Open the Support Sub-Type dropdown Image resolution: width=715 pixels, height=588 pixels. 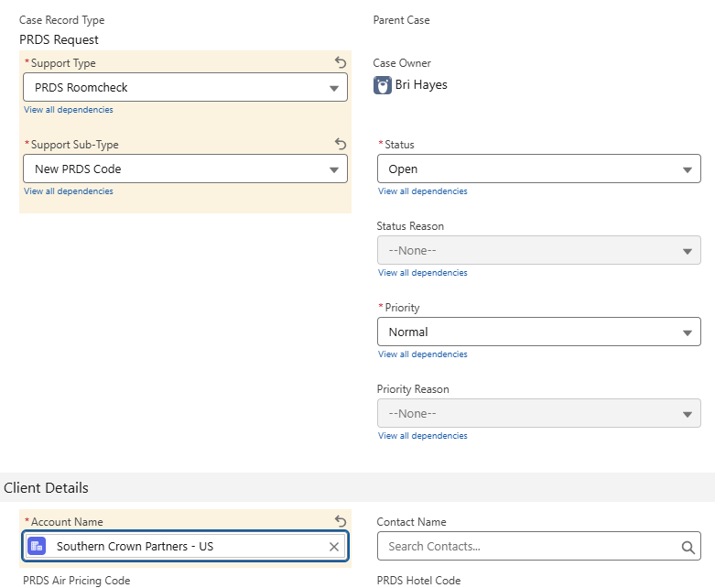click(185, 169)
